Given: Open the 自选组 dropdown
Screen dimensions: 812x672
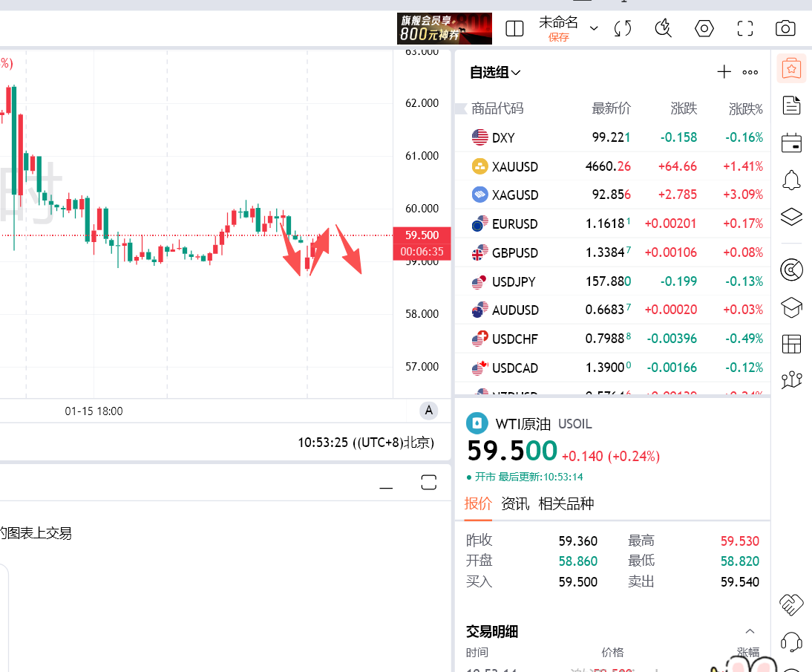Looking at the screenshot, I should pos(494,72).
